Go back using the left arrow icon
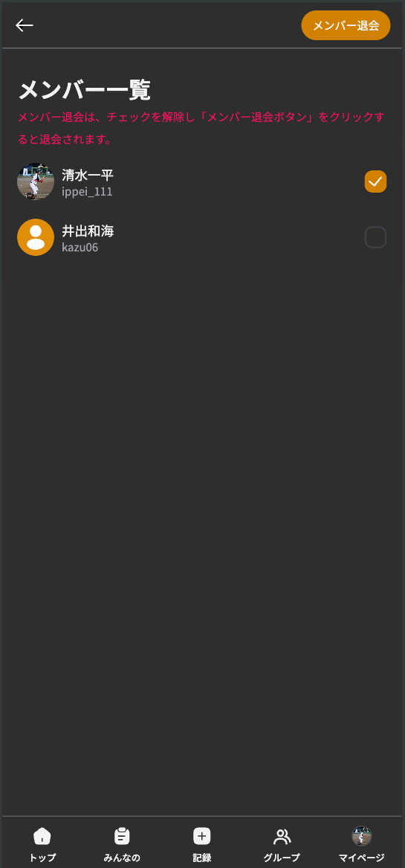405x868 pixels. pyautogui.click(x=25, y=25)
